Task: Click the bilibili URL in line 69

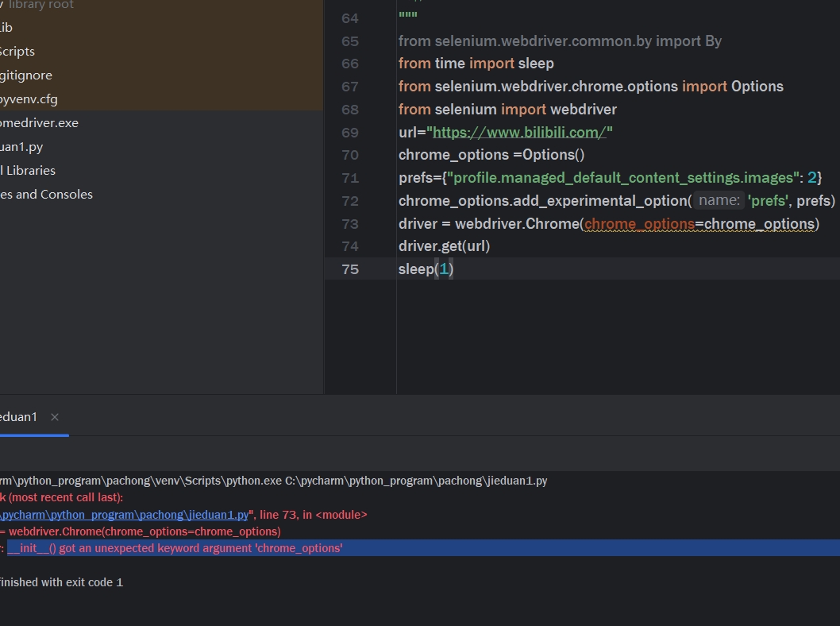Action: pyautogui.click(x=519, y=132)
